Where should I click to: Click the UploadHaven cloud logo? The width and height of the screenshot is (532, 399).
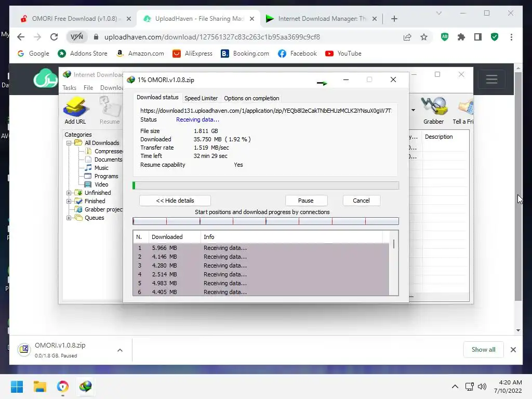46,78
